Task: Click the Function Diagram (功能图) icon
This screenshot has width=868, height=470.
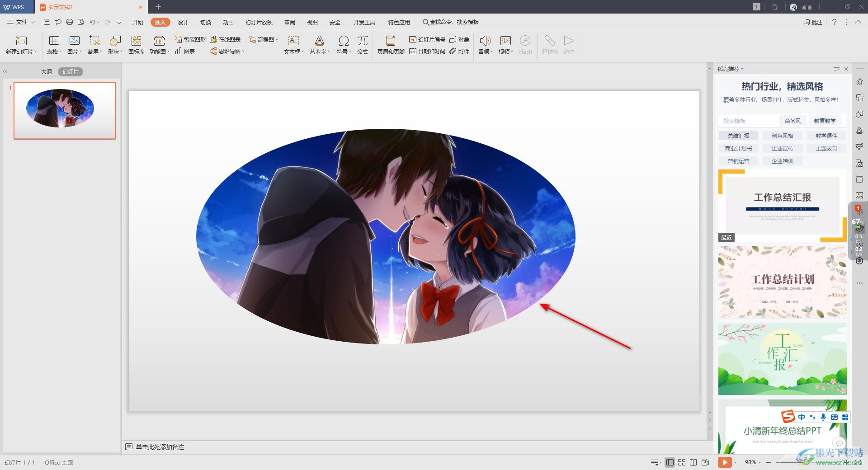Action: pos(159,41)
